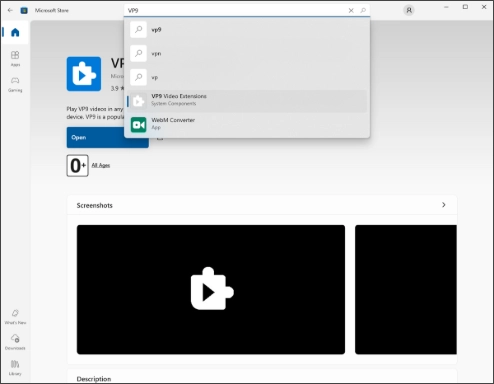Image resolution: width=494 pixels, height=384 pixels.
Task: Choose VP9 Video Extensions suggestion
Action: pos(247,101)
